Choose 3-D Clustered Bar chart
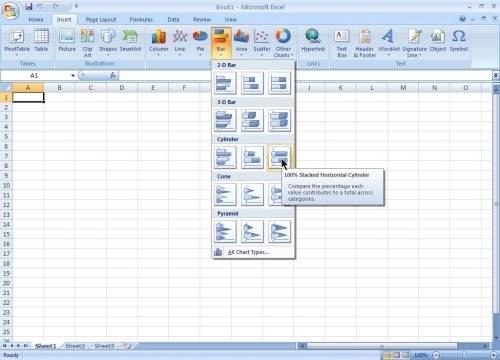500x360 pixels. pyautogui.click(x=225, y=120)
